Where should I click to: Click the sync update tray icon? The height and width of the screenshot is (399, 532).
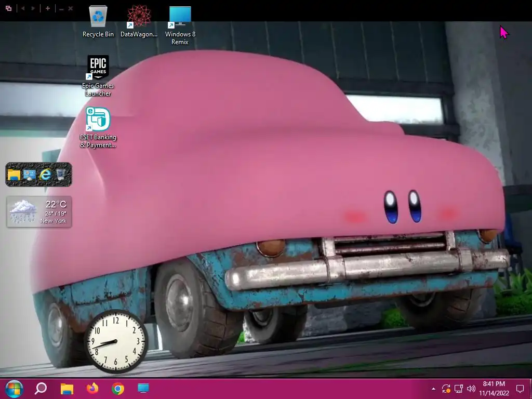click(x=446, y=389)
